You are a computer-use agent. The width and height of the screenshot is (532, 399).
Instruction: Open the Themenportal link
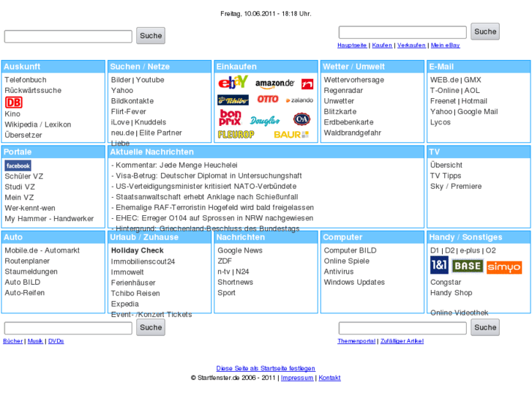point(356,341)
